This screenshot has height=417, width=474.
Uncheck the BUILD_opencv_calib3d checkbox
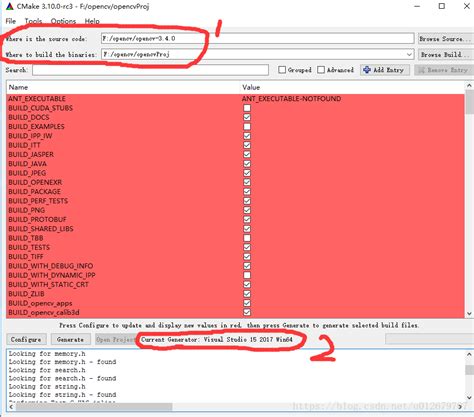coord(247,312)
